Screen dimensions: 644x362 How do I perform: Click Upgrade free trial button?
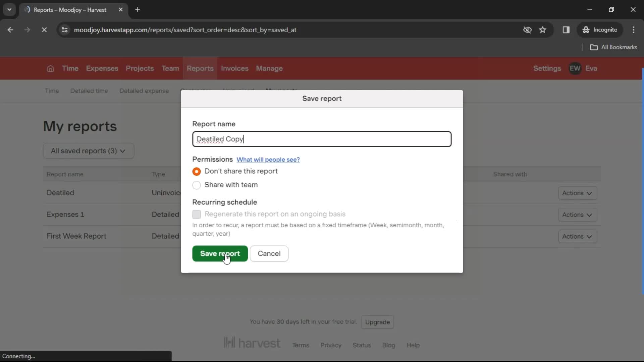pos(377,322)
